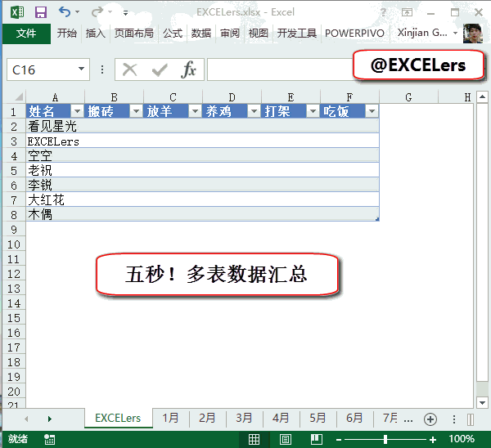Image resolution: width=491 pixels, height=448 pixels.
Task: Click the Normal view icon in status bar
Action: pyautogui.click(x=255, y=440)
